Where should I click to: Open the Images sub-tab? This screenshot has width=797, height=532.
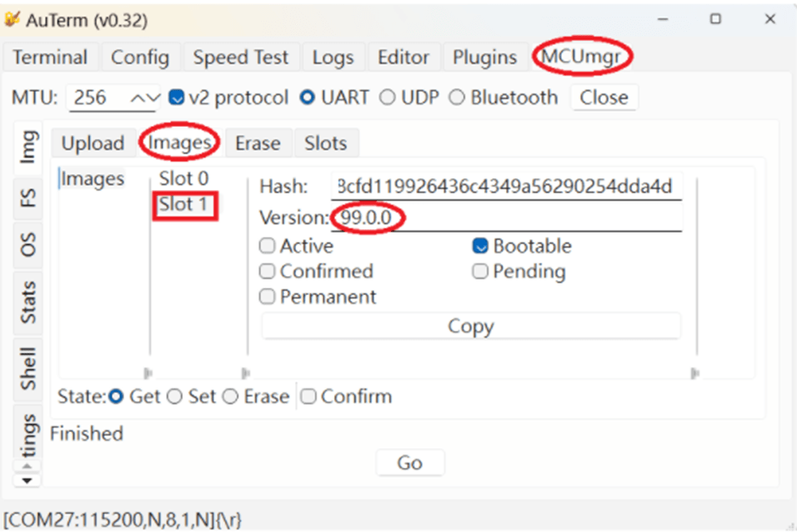coord(179,143)
